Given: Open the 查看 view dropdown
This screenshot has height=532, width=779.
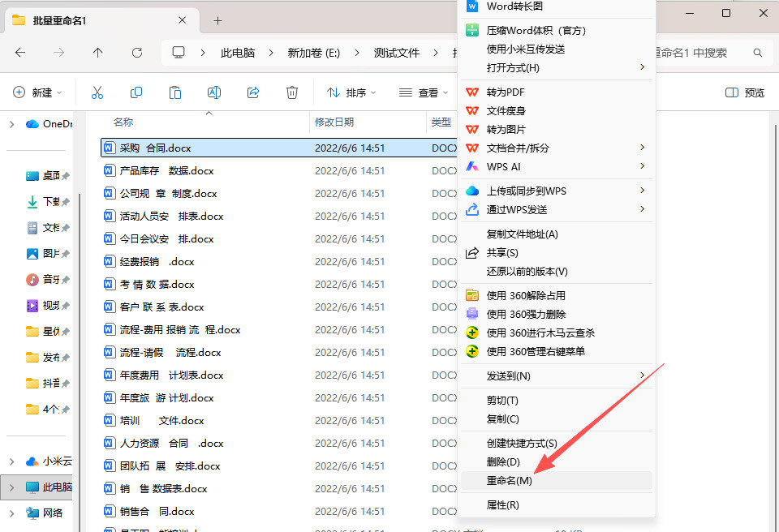Looking at the screenshot, I should coord(424,92).
